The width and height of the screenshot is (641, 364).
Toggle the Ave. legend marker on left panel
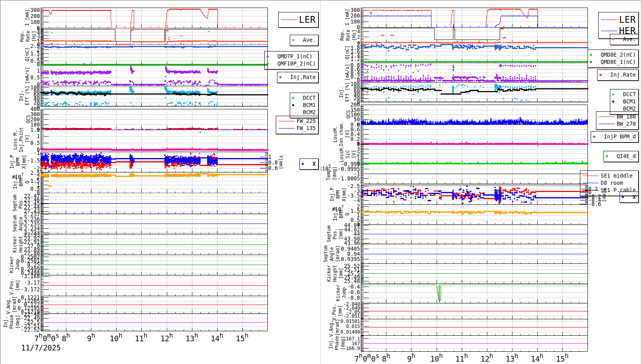[293, 40]
